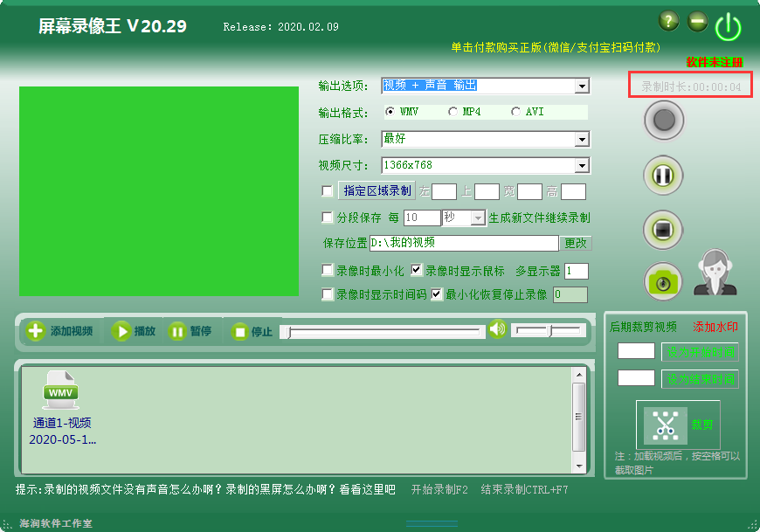
Task: Open the 输出选项 dropdown
Action: point(582,86)
